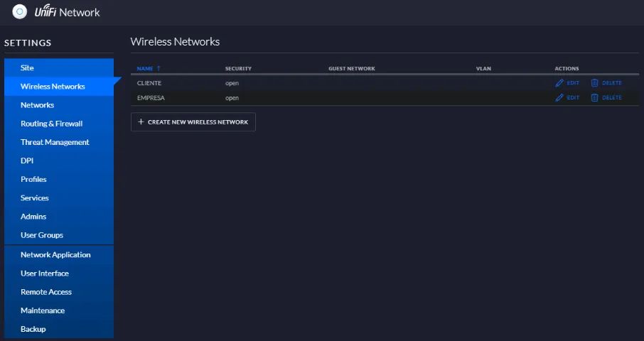Click the UniFi logo icon
Viewport: 644px width, 341px height.
(19, 12)
